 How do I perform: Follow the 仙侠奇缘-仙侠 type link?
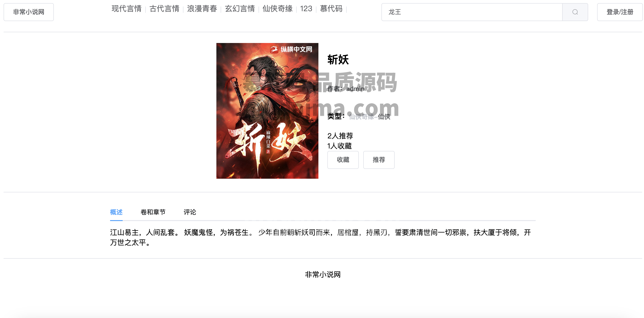tap(370, 117)
